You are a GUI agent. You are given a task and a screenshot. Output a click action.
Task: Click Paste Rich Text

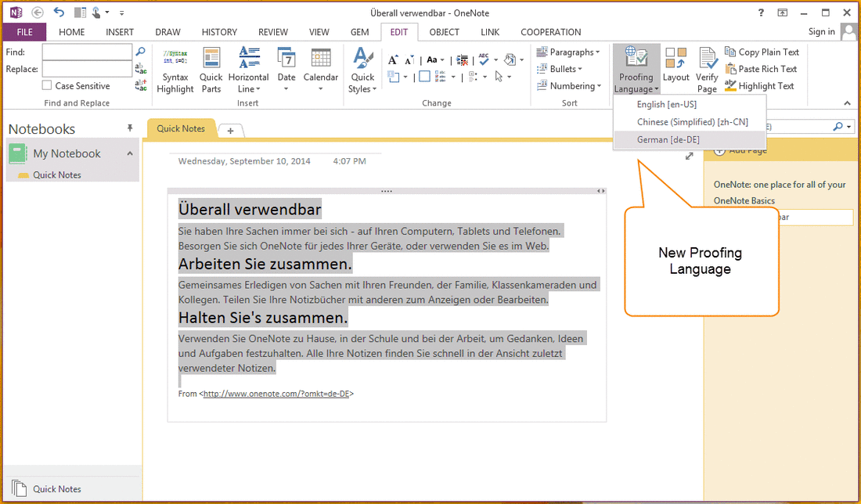(x=761, y=69)
